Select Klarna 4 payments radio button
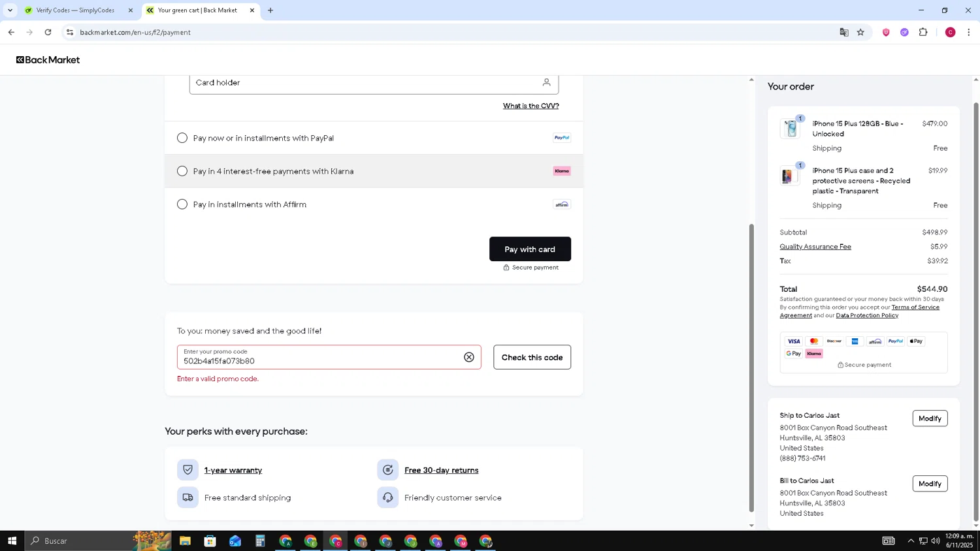 point(182,171)
